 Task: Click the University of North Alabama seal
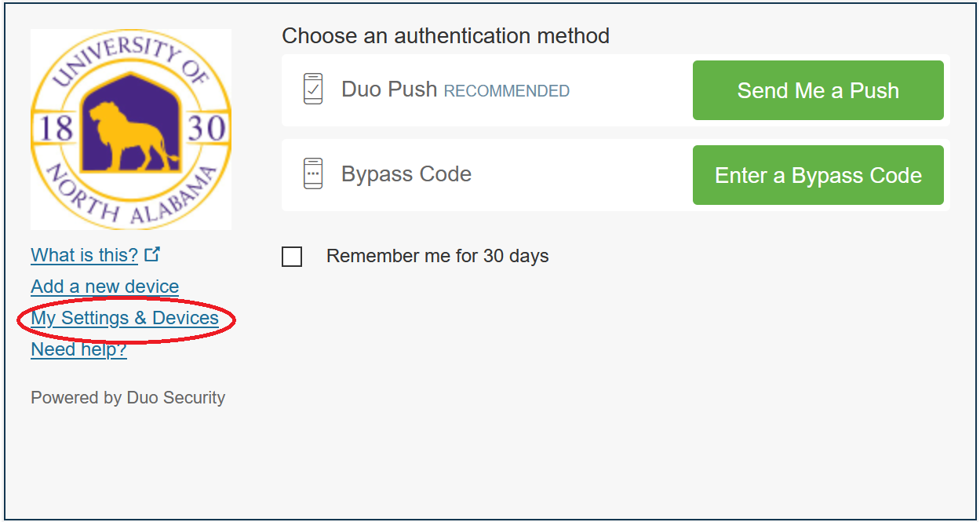[x=131, y=130]
